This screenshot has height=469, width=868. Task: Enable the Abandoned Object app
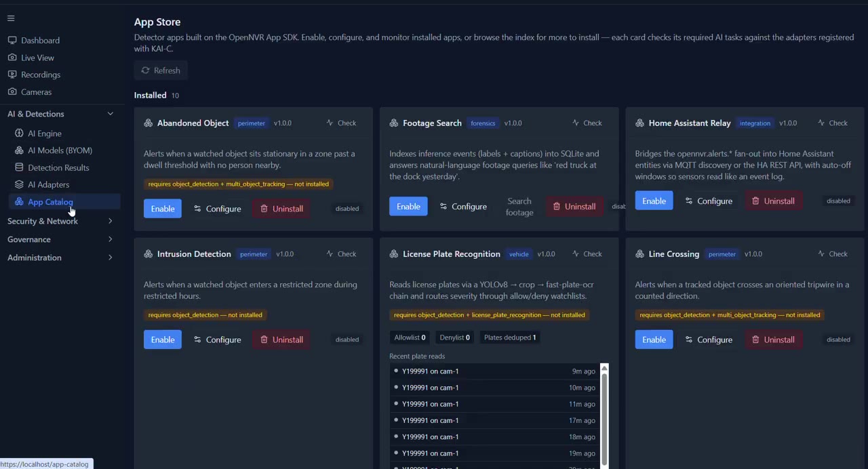tap(163, 209)
